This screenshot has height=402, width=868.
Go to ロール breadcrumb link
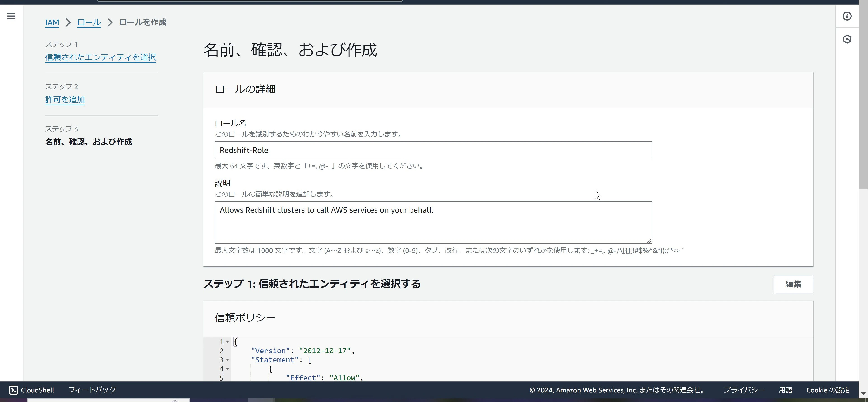click(89, 23)
